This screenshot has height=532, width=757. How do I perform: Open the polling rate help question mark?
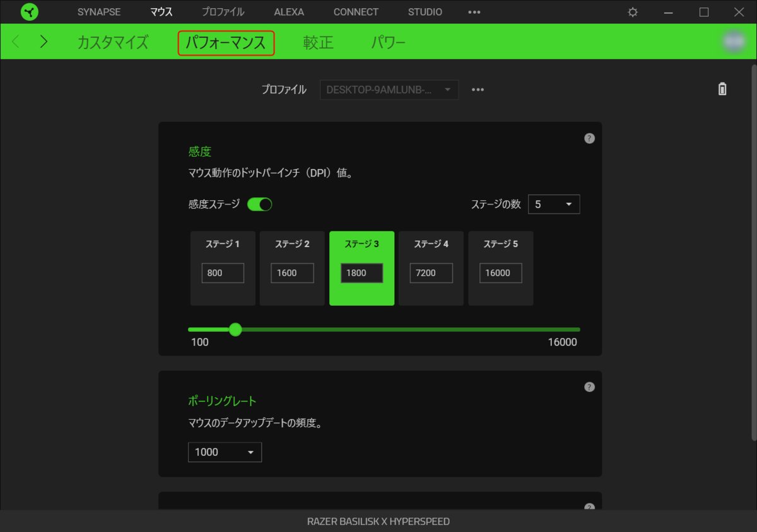coord(589,386)
